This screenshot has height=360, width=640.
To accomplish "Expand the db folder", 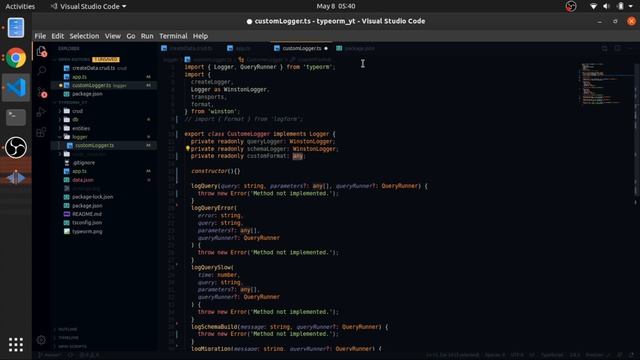I will pyautogui.click(x=76, y=120).
